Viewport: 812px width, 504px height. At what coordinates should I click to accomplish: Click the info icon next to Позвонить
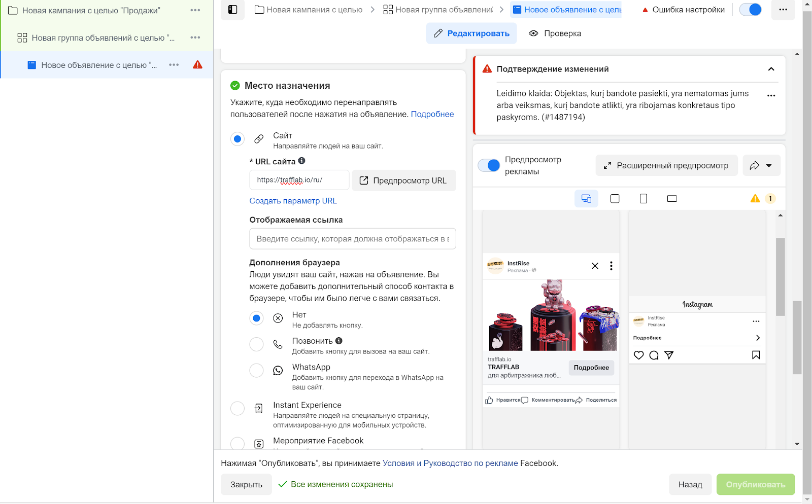click(x=339, y=341)
